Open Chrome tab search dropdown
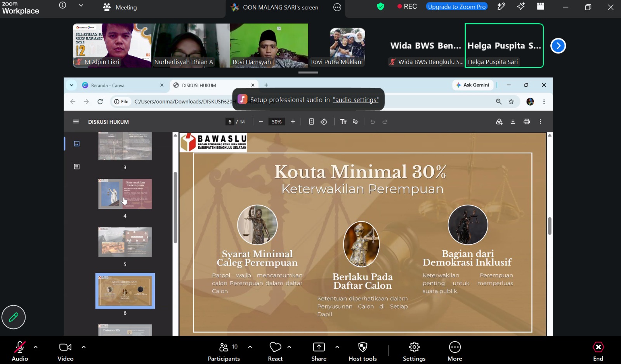 point(71,85)
